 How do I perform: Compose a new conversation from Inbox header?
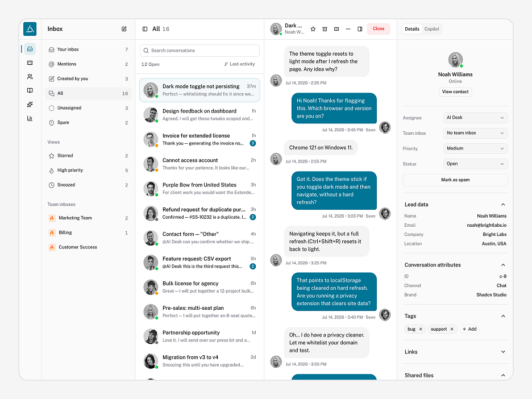pos(124,29)
